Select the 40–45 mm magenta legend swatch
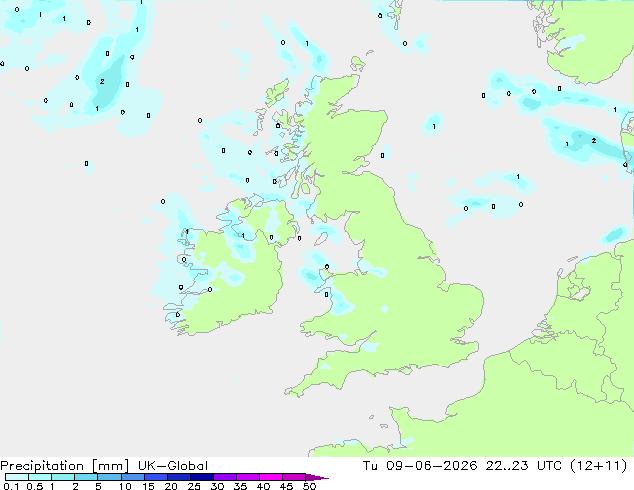 pyautogui.click(x=271, y=477)
